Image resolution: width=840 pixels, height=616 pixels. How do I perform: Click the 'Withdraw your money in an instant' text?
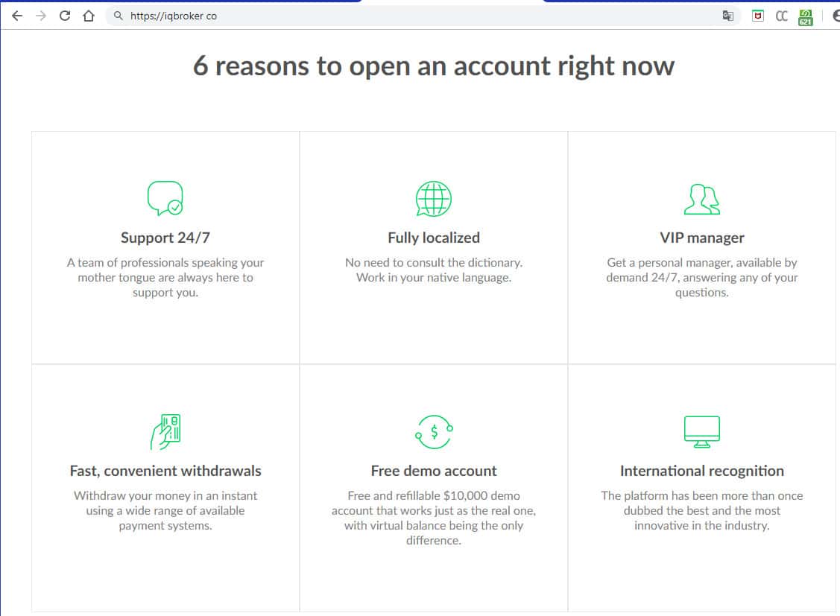(x=165, y=510)
